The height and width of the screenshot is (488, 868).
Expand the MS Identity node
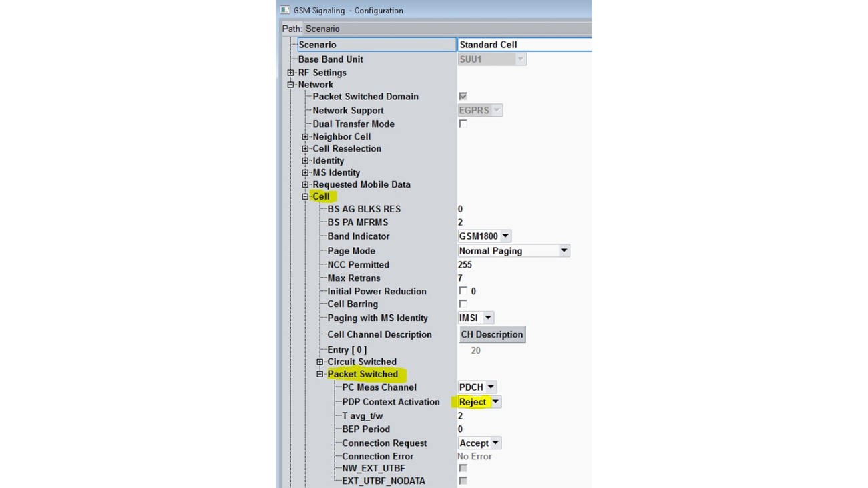tap(305, 172)
